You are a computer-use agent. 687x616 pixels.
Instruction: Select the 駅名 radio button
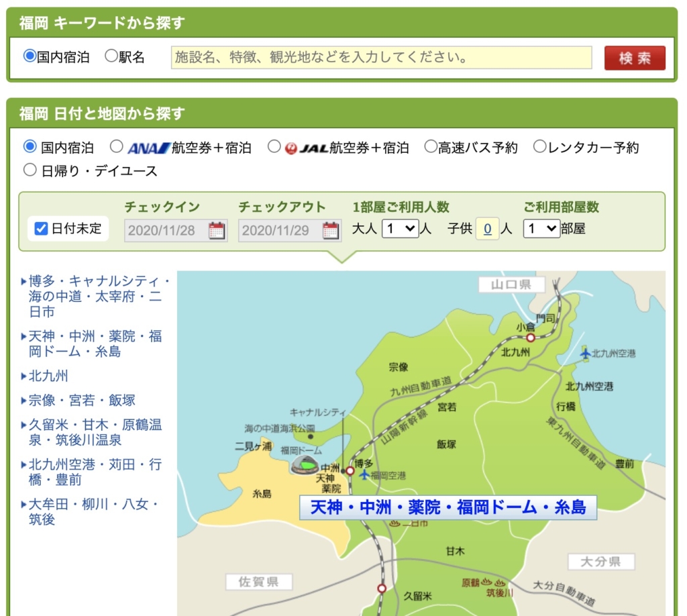point(111,56)
